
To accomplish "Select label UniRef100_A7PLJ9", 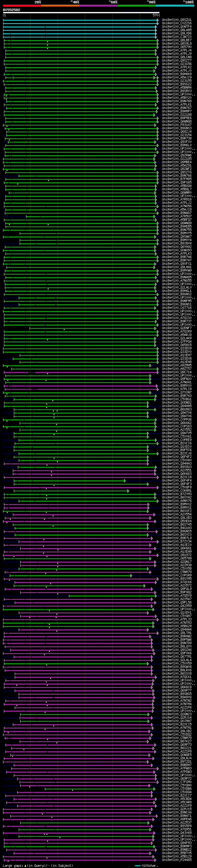I will click(176, 54).
